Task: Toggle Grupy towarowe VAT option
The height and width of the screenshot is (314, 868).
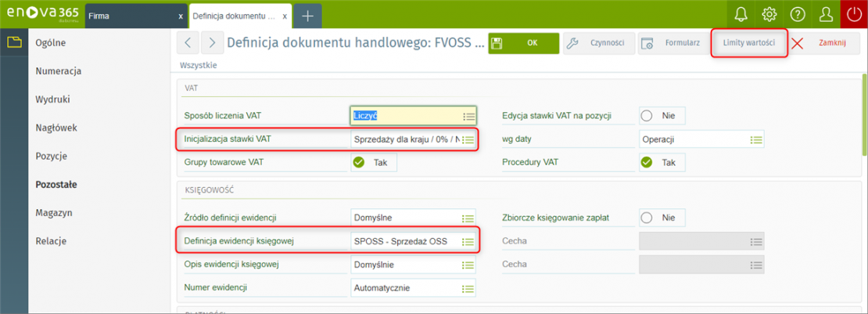Action: click(x=373, y=163)
